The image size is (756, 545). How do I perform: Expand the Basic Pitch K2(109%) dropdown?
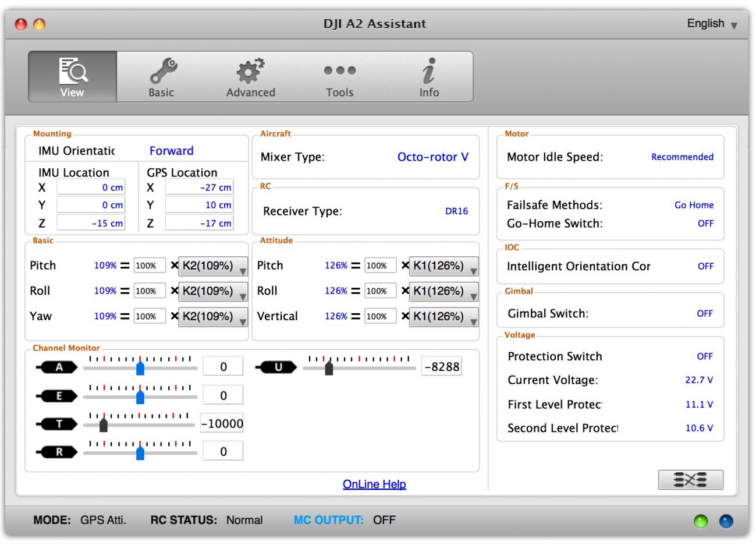click(213, 266)
